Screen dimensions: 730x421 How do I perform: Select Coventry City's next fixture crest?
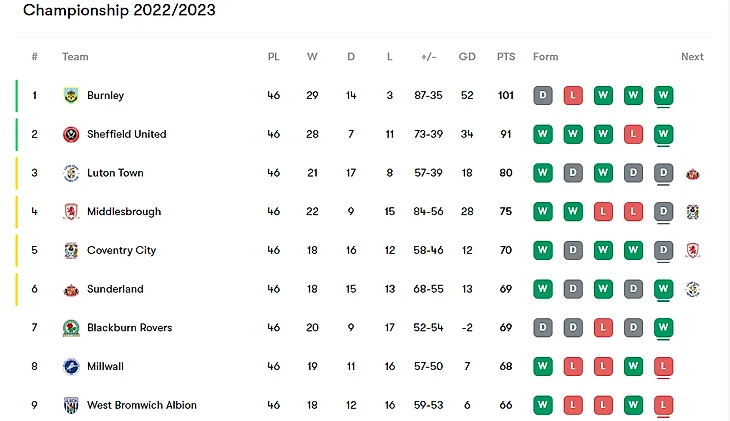[693, 251]
